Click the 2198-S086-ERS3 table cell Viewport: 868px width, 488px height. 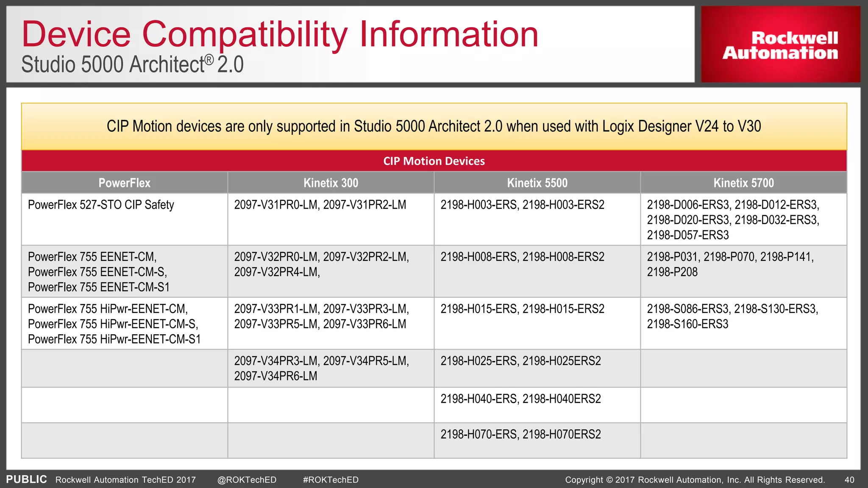pyautogui.click(x=732, y=316)
